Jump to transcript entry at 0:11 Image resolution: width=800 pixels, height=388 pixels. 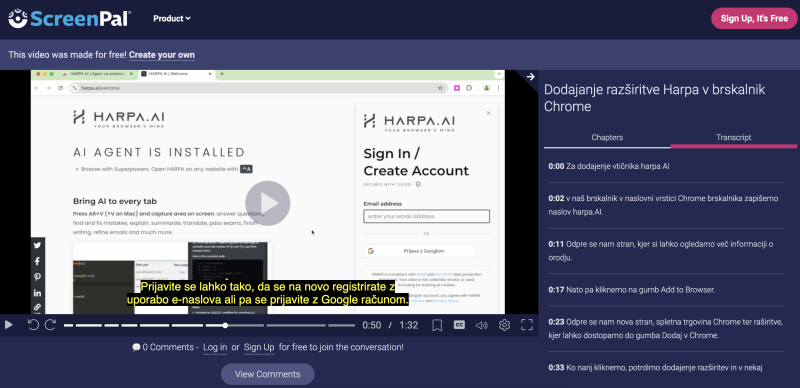click(666, 251)
